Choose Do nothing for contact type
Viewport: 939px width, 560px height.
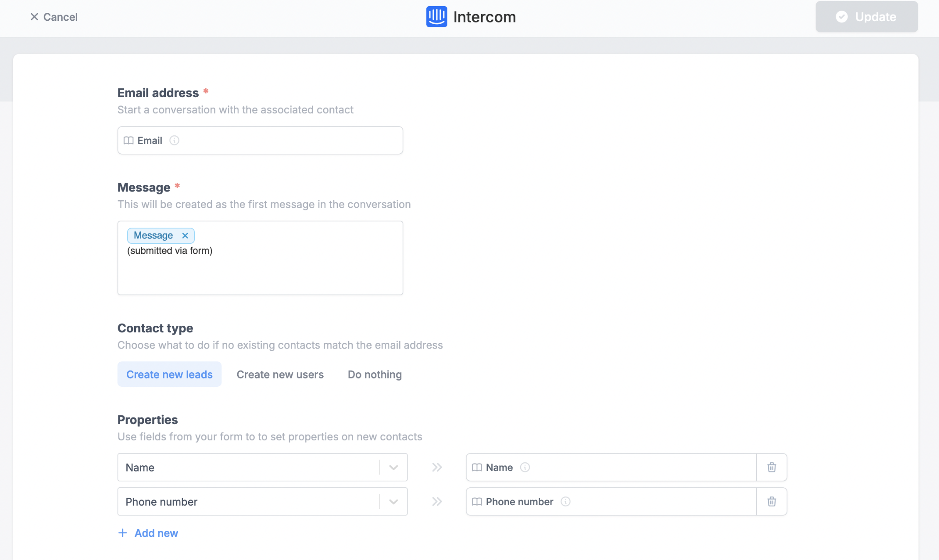click(374, 374)
